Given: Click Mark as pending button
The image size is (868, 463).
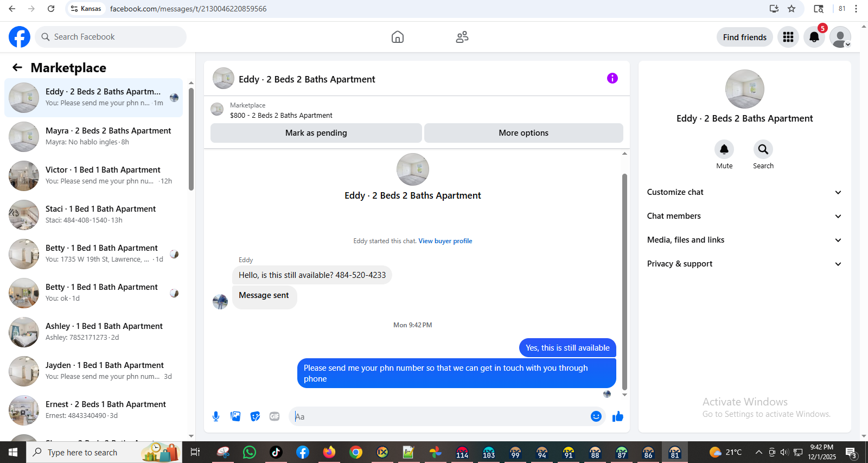Looking at the screenshot, I should click(316, 133).
